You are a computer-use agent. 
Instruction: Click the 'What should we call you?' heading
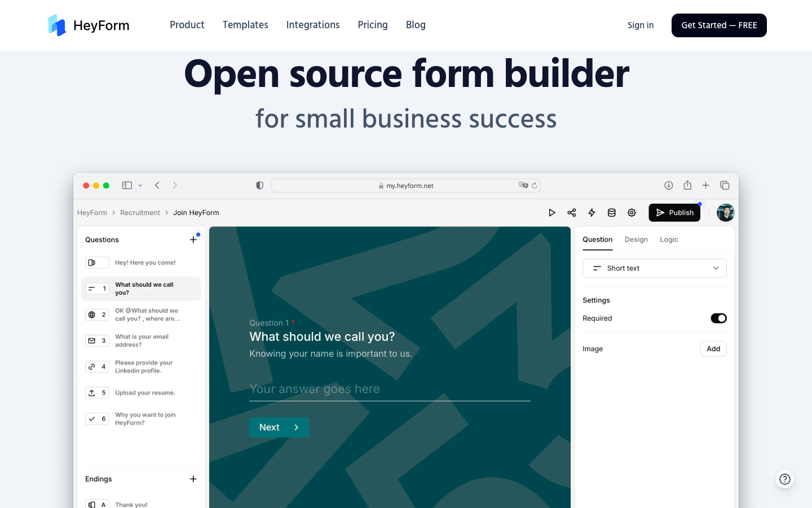click(322, 337)
